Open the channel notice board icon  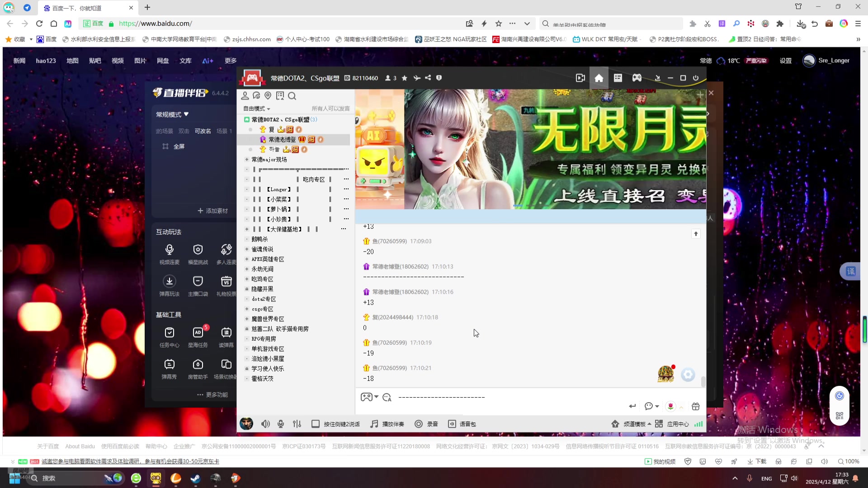tap(280, 96)
